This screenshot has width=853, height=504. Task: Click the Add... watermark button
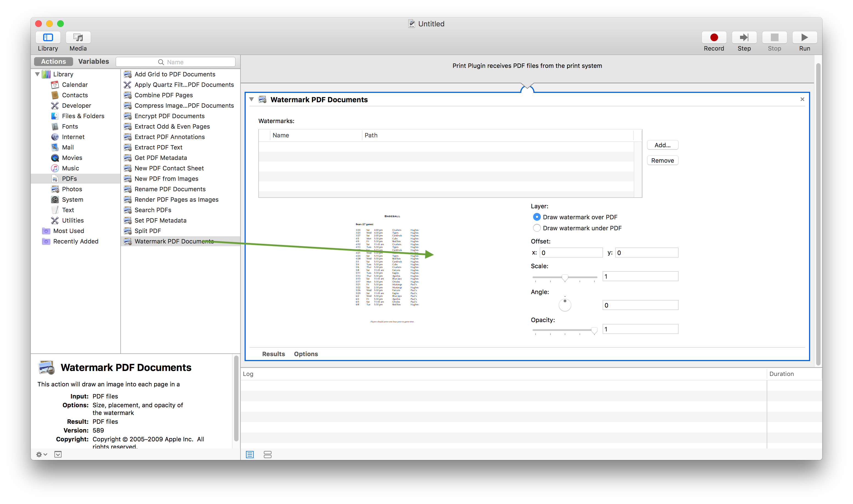[x=662, y=145]
